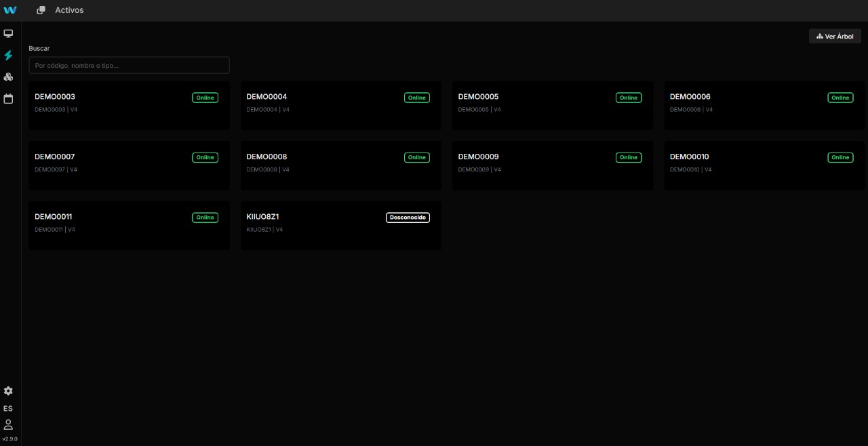
Task: Click the Buscar search input field
Action: (x=129, y=65)
